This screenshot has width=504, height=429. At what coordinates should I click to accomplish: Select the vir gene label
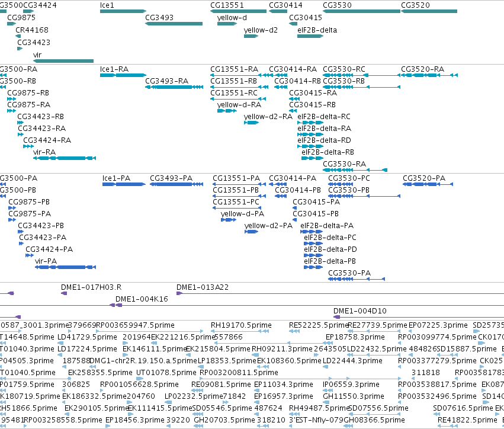(x=37, y=55)
